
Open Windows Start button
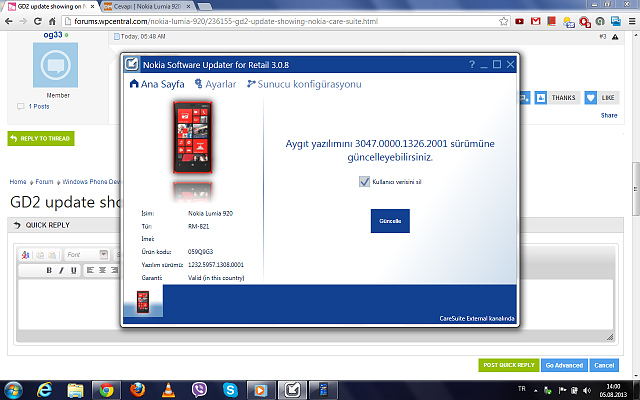click(13, 390)
